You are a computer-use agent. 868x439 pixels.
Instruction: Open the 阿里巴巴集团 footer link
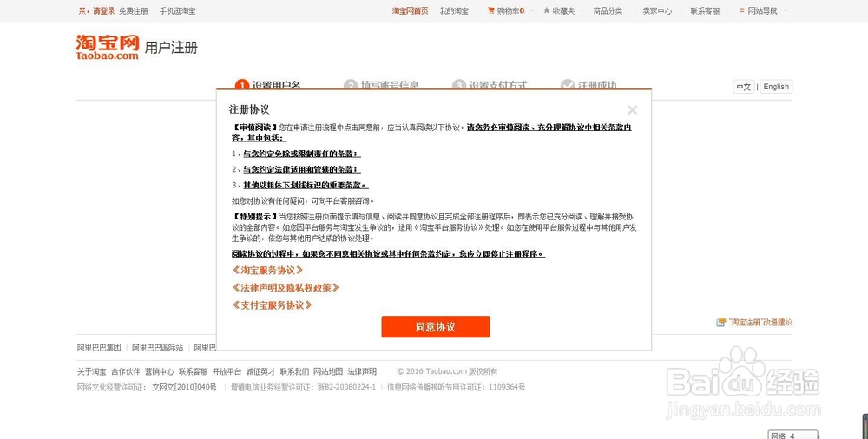point(99,348)
